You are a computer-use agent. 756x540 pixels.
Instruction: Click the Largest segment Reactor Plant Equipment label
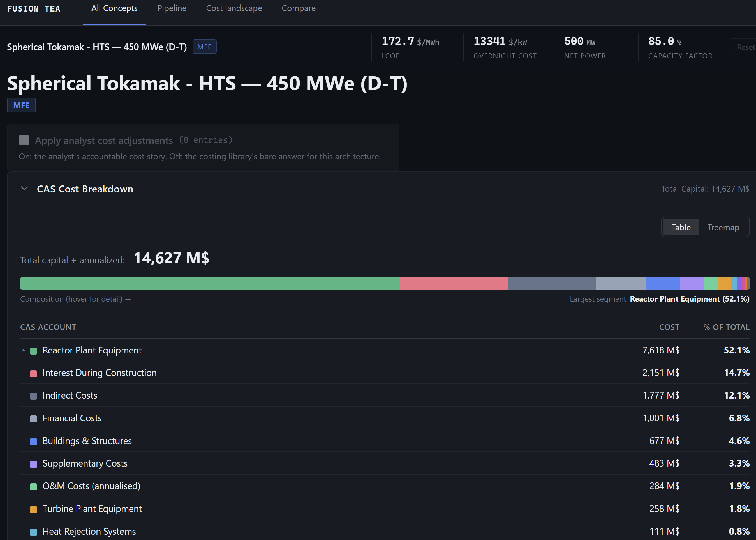pos(660,299)
